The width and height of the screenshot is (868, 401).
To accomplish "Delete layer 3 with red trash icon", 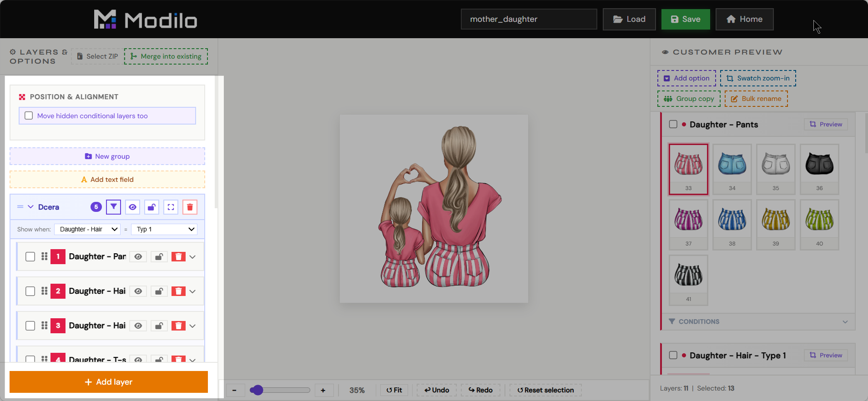I will [x=178, y=326].
